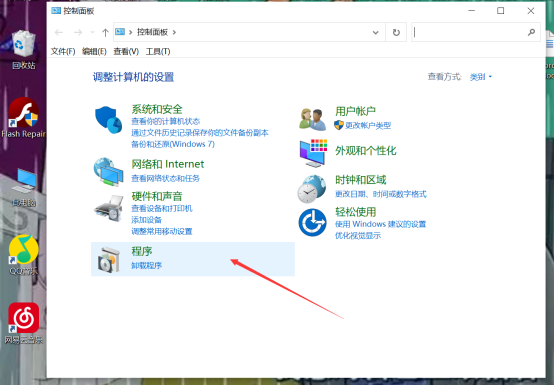Open the 类别 view-by dropdown
Screen dimensions: 554x386
point(481,77)
